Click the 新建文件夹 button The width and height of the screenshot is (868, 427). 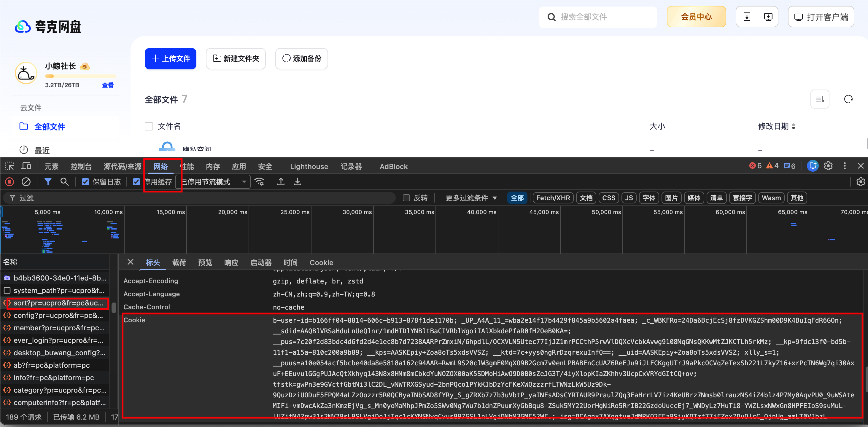coord(236,59)
